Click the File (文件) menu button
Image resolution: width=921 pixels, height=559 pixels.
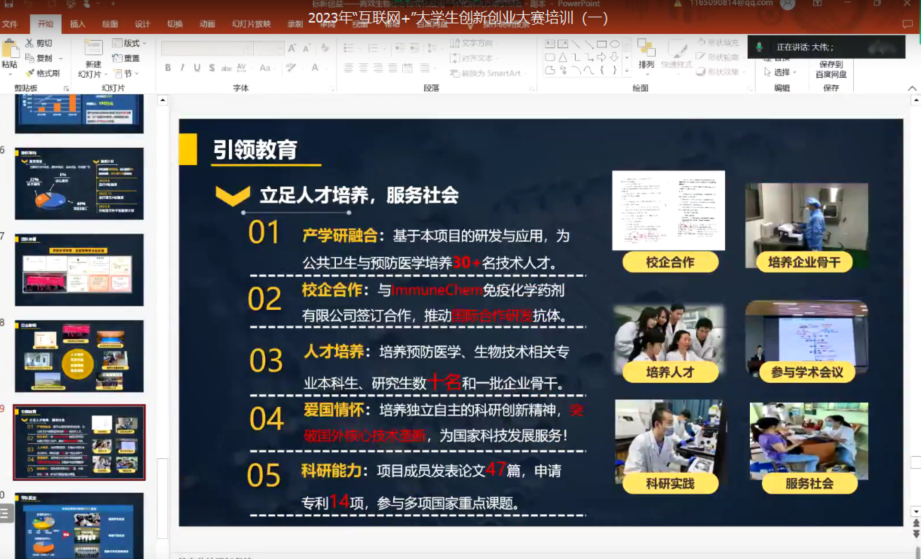coord(10,23)
